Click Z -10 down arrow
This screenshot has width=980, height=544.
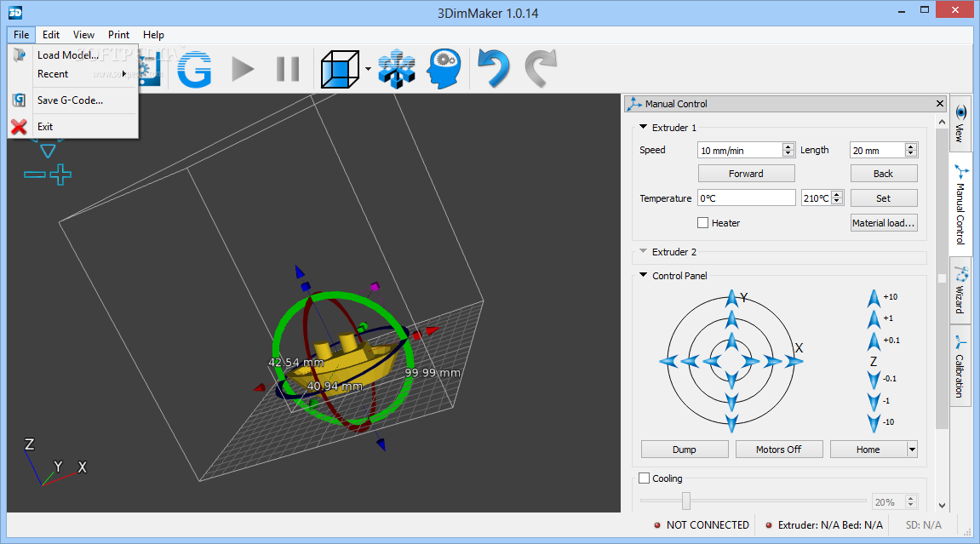click(x=874, y=423)
